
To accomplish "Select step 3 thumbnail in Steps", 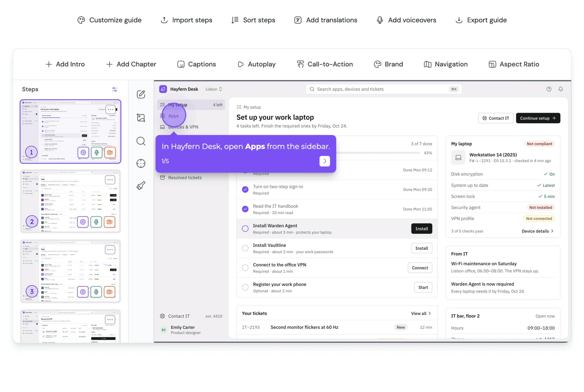I will click(70, 271).
